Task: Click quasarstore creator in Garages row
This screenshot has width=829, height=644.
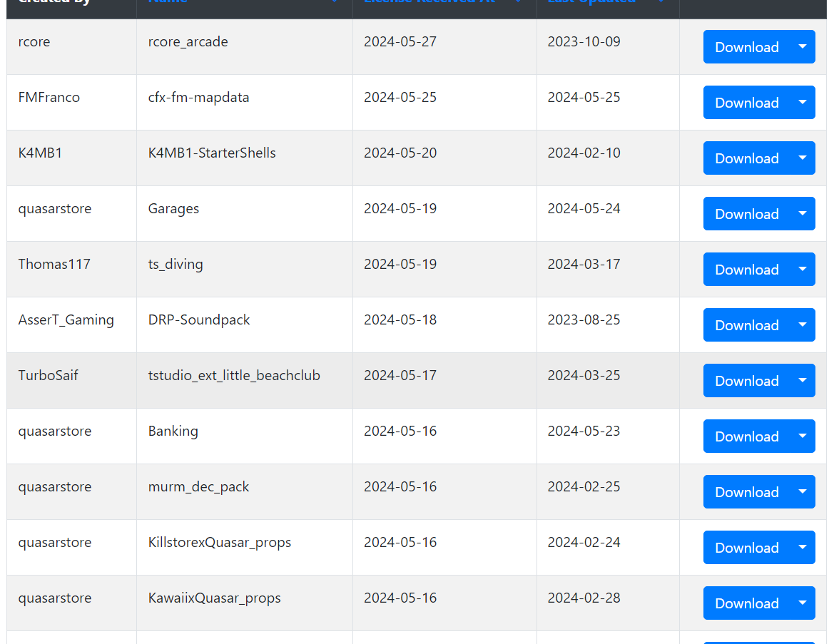Action: point(54,209)
